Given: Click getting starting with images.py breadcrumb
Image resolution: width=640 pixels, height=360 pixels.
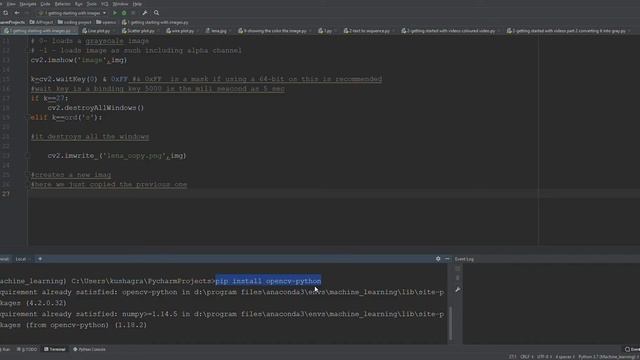Looking at the screenshot, I should [155, 22].
